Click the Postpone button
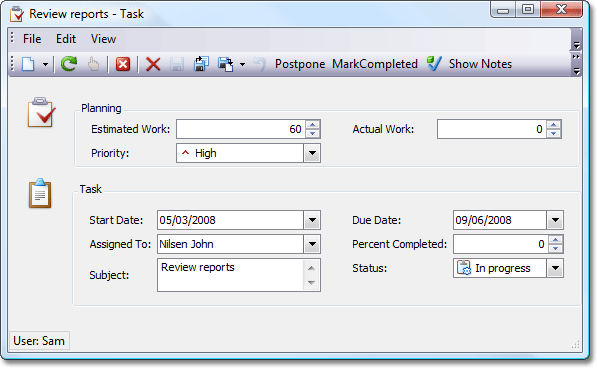Viewport: 597px width, 368px height. pos(300,64)
